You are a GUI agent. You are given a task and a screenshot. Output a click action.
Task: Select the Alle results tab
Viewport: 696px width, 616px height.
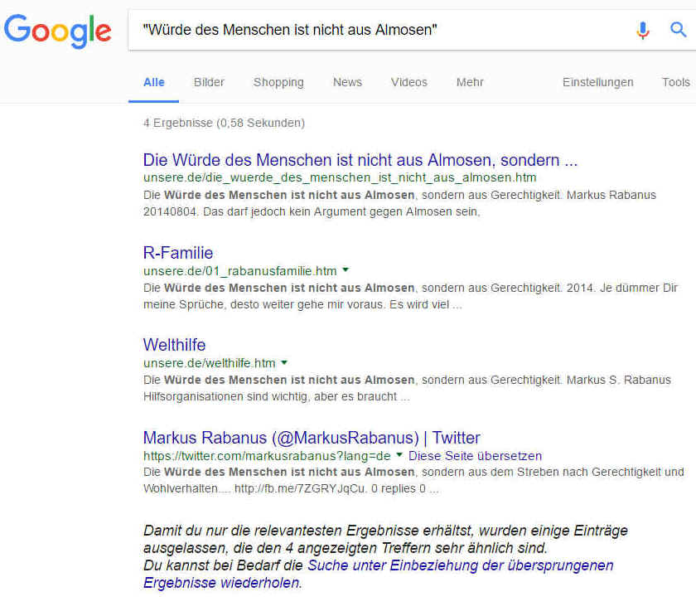(x=154, y=82)
